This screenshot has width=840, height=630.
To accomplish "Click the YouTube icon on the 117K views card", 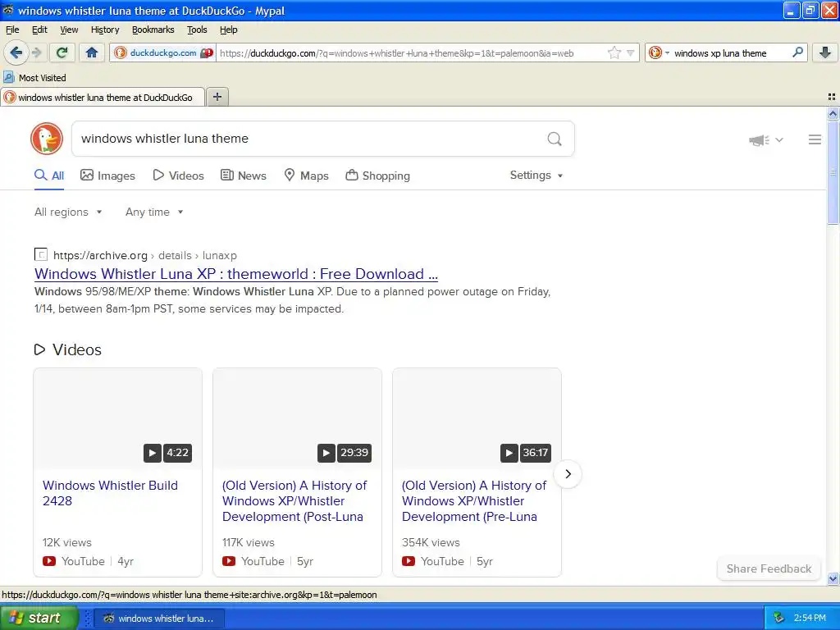I will [229, 561].
